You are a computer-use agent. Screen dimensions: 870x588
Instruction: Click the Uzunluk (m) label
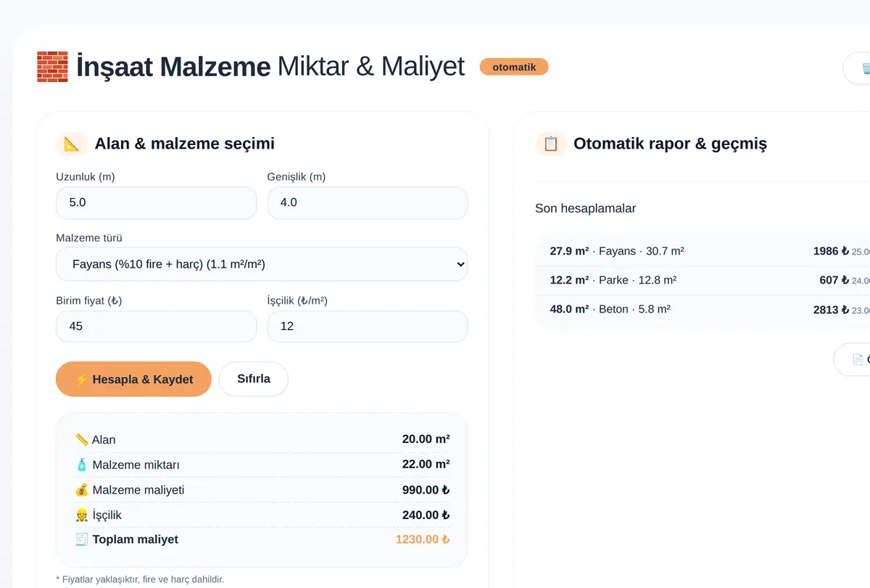pyautogui.click(x=85, y=177)
